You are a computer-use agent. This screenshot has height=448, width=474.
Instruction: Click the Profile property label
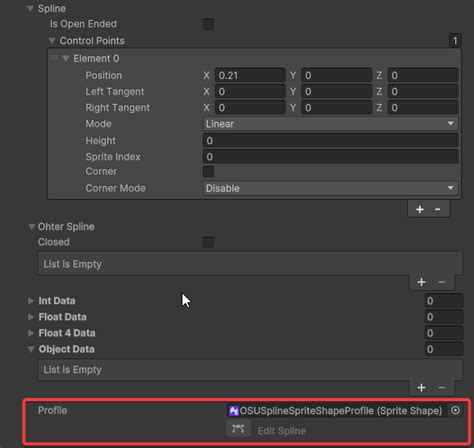(x=53, y=410)
